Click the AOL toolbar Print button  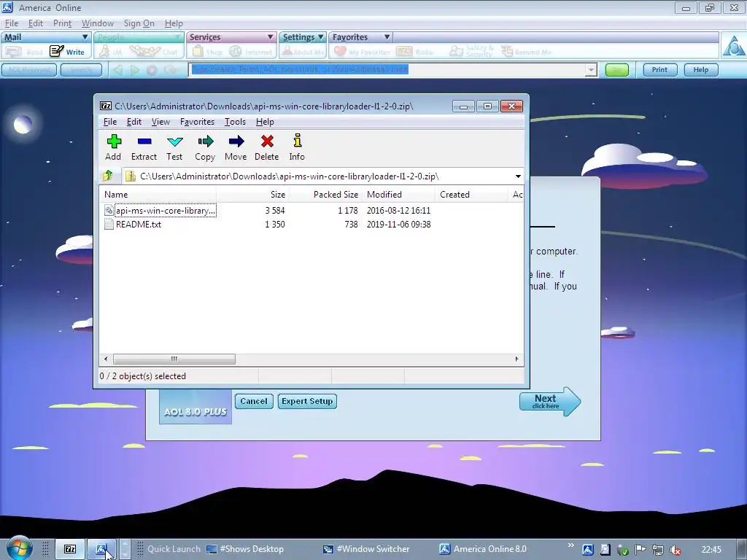click(659, 70)
